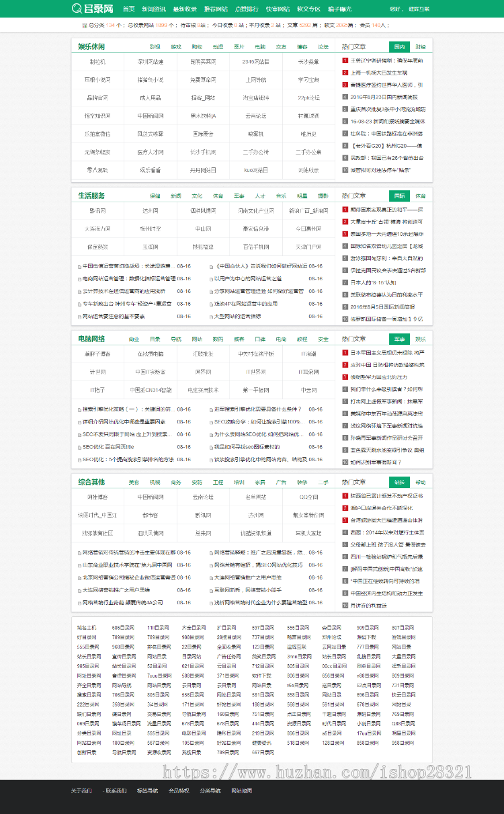Click rank 1 badge beside 日本军国主义思想
The height and width of the screenshot is (814, 504).
click(x=345, y=352)
